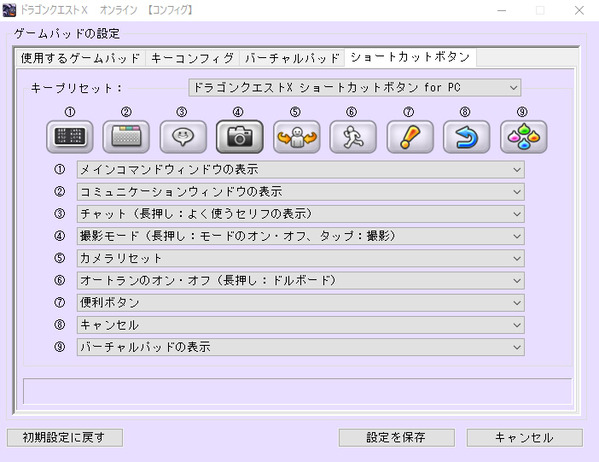
Task: Open dropdown ② コミュニケーションウィンドウの表示
Action: coord(301,191)
